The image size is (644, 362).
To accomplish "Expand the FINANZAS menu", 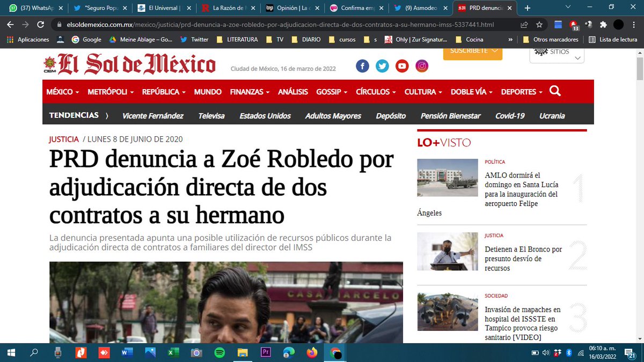I will (x=250, y=92).
